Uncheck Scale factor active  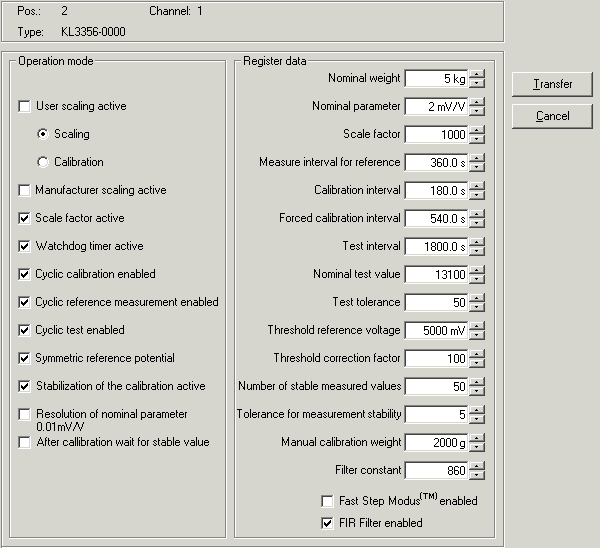[24, 218]
